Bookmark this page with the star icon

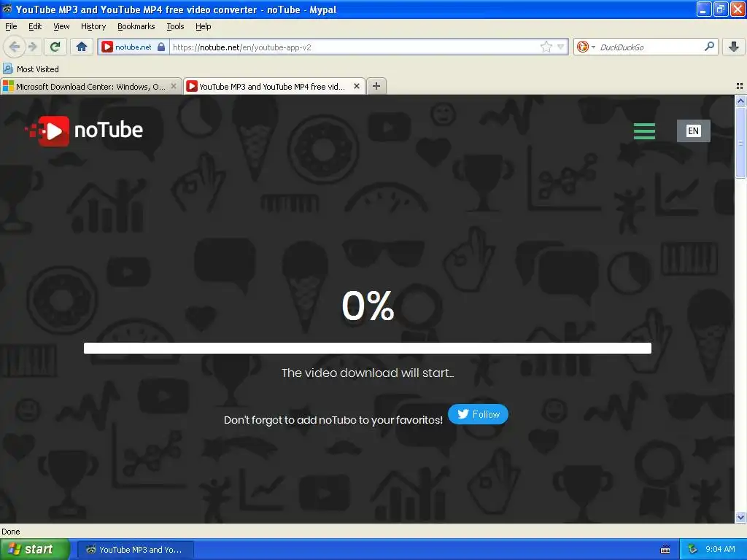coord(546,47)
